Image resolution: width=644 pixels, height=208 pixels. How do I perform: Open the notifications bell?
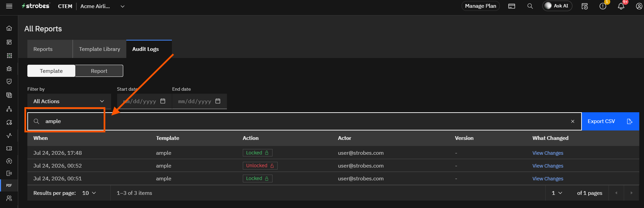[621, 6]
